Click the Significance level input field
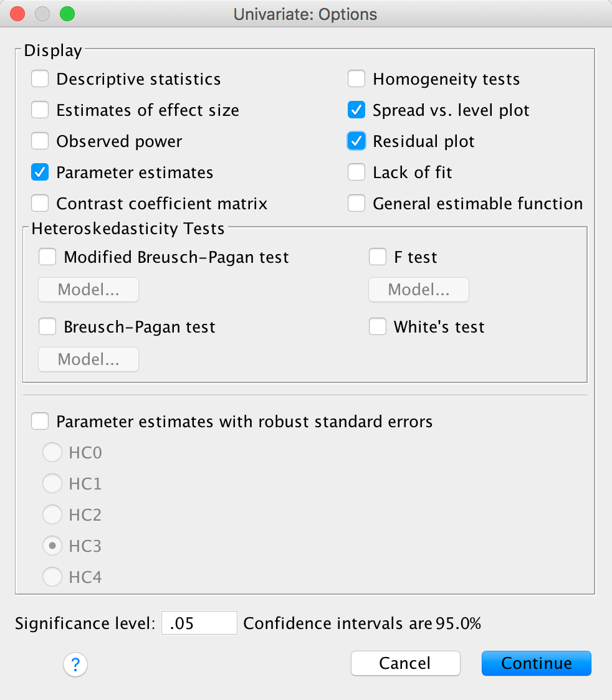This screenshot has width=612, height=700. (x=199, y=623)
